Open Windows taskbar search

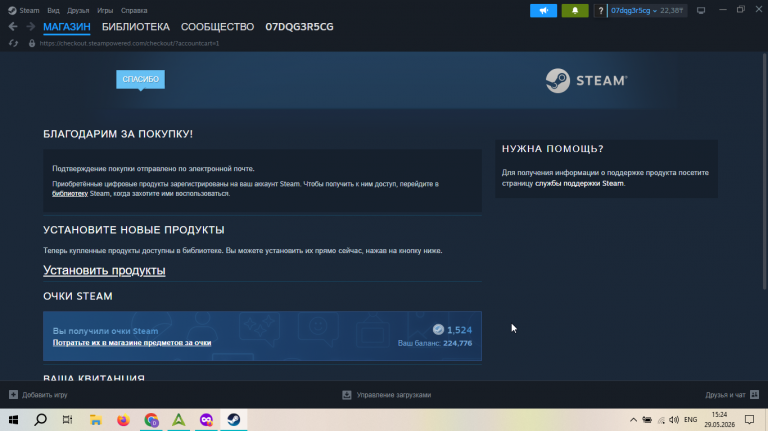pos(41,420)
